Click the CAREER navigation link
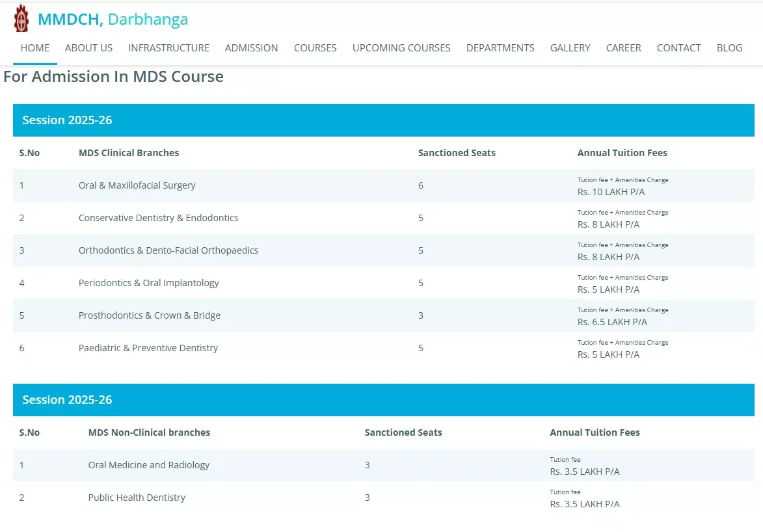The image size is (763, 532). tap(623, 48)
